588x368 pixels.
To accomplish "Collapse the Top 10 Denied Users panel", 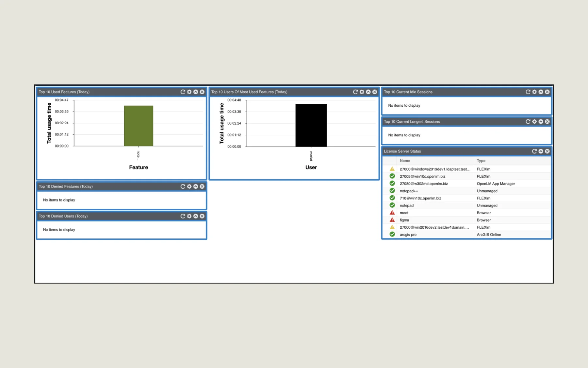I will 196,216.
